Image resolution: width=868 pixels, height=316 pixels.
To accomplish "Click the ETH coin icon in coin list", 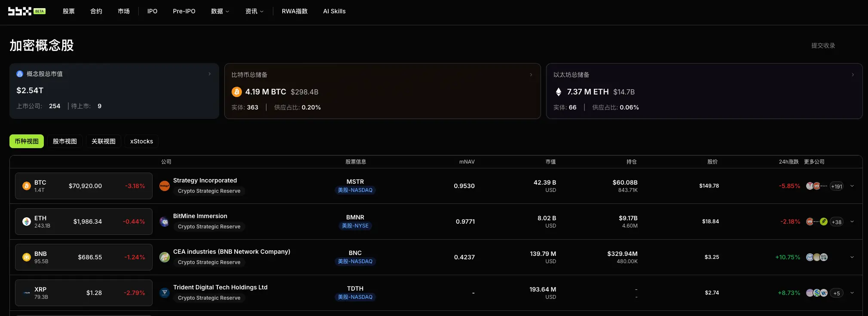I will [27, 222].
